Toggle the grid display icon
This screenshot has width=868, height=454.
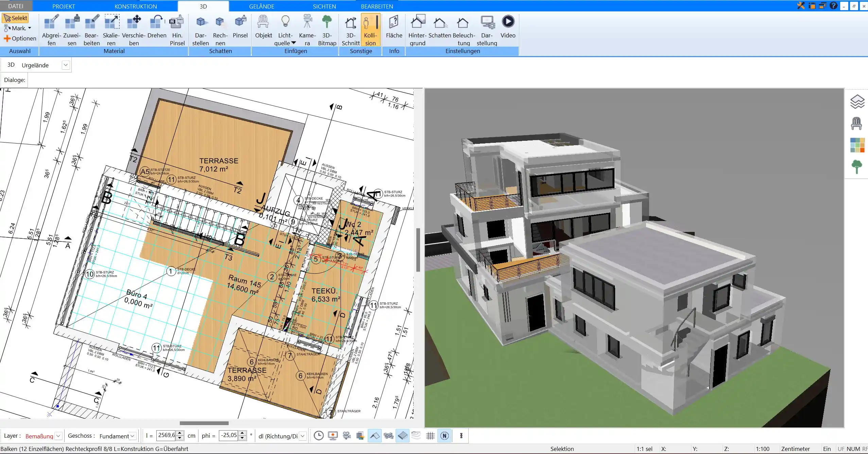pos(430,436)
